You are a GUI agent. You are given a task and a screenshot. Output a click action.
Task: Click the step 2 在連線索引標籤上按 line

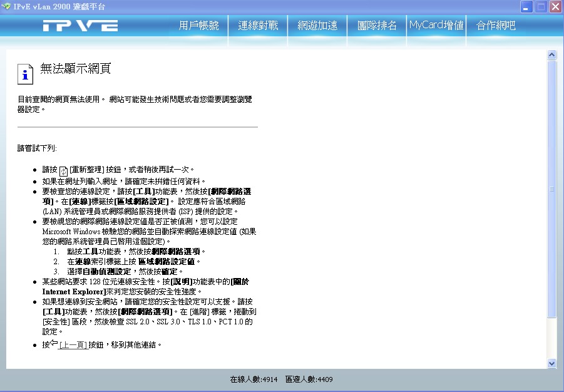click(134, 261)
